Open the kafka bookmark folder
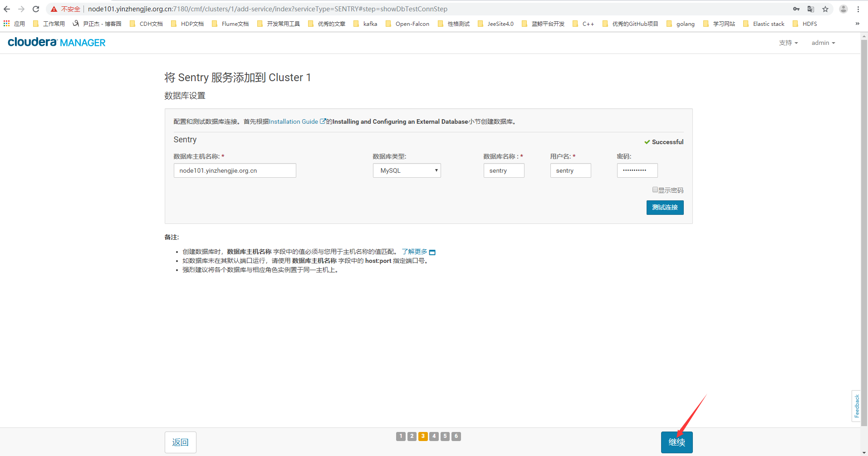The image size is (868, 456). tap(365, 24)
